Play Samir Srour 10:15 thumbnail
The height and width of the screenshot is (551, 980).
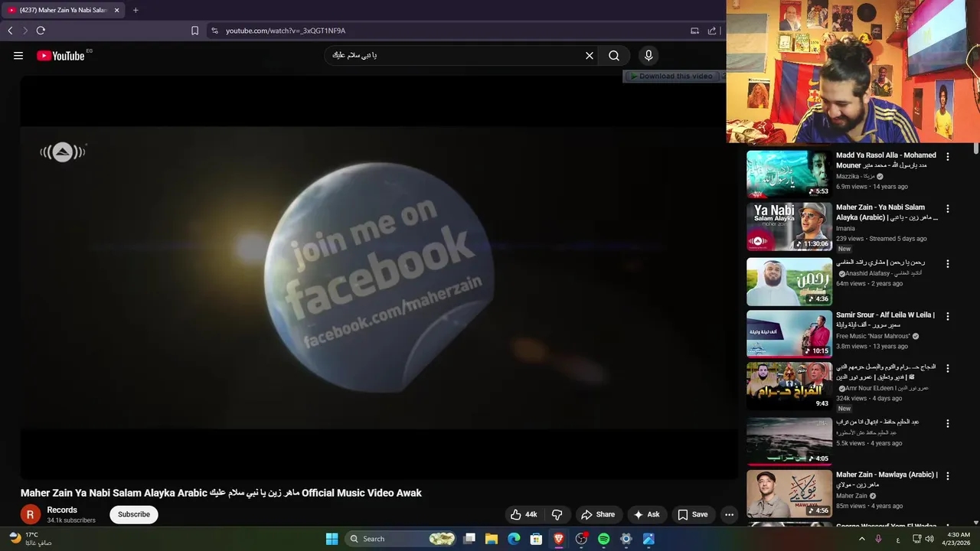click(789, 334)
